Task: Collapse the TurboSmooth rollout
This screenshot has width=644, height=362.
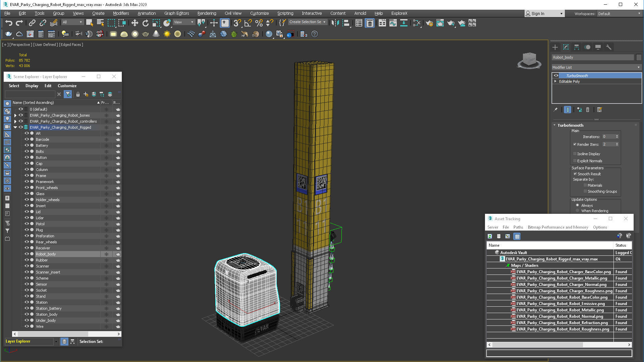Action: (x=554, y=125)
